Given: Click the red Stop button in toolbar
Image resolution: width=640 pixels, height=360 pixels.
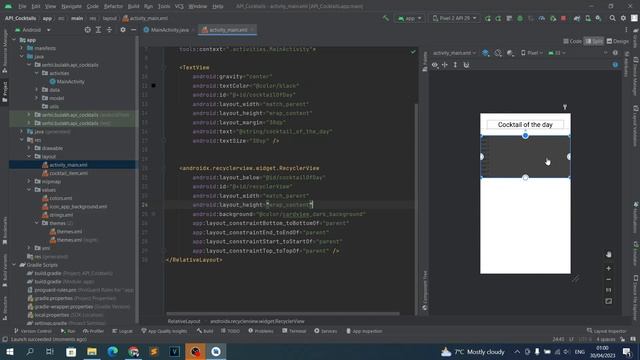Looking at the screenshot, I should point(563,18).
